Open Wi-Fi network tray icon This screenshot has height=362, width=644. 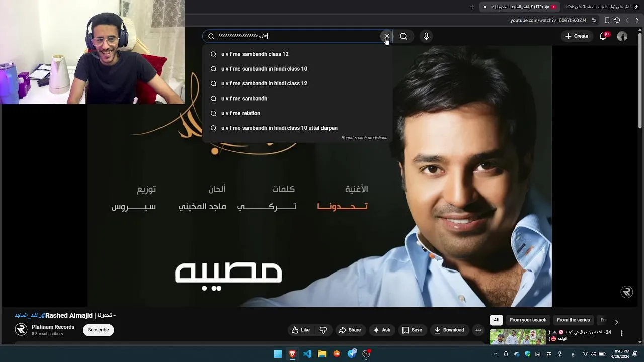(x=585, y=354)
